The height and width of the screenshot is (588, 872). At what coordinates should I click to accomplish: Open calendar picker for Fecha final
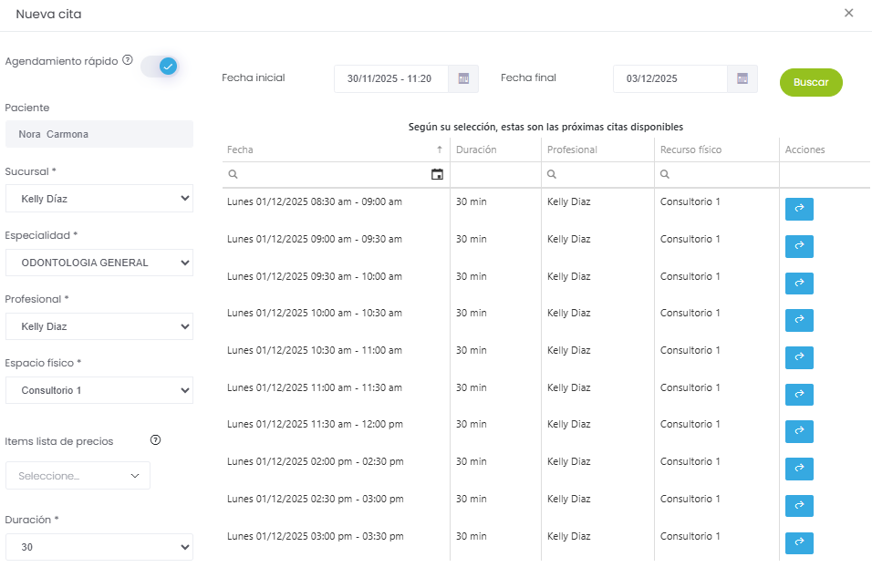tap(742, 78)
